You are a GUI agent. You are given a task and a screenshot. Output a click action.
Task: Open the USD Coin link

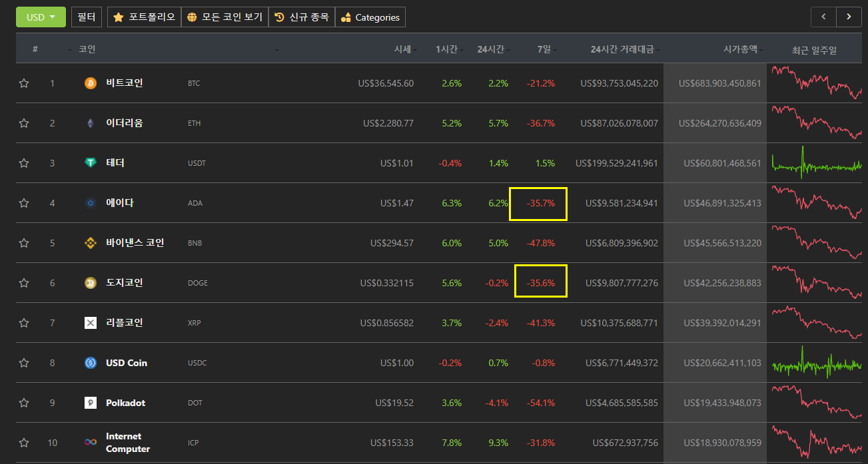point(127,363)
